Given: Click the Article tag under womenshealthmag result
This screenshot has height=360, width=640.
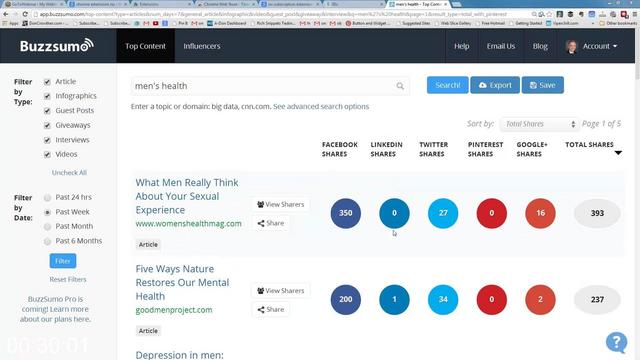Looking at the screenshot, I should coord(148,244).
